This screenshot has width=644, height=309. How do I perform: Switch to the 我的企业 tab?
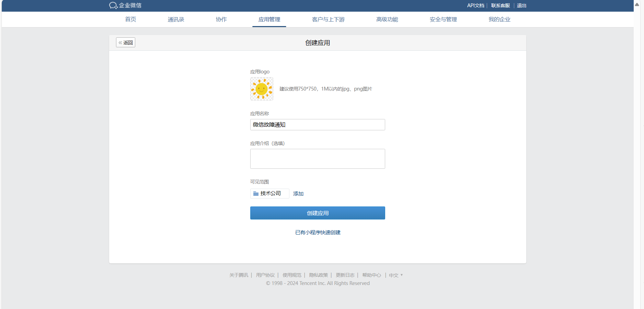(499, 20)
